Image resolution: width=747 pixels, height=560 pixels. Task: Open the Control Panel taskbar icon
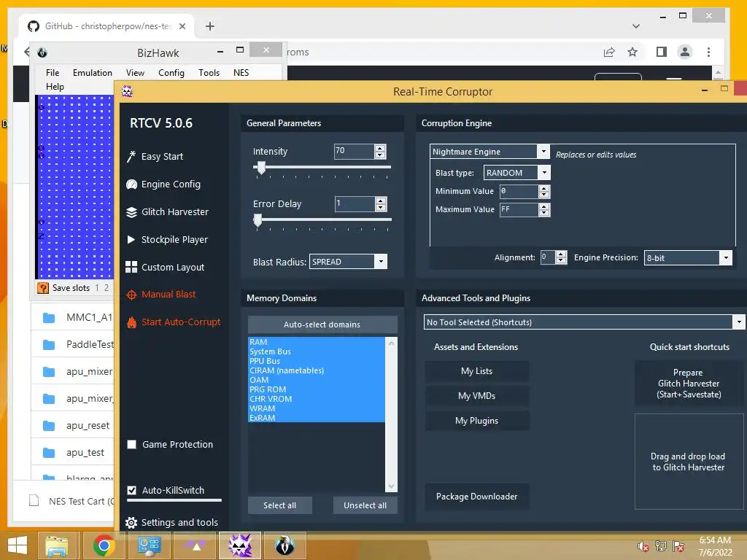(149, 545)
